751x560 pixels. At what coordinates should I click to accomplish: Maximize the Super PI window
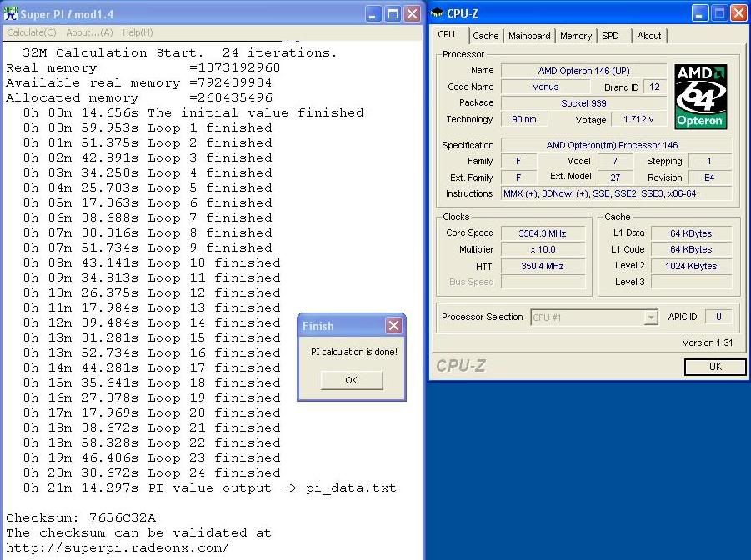point(393,14)
